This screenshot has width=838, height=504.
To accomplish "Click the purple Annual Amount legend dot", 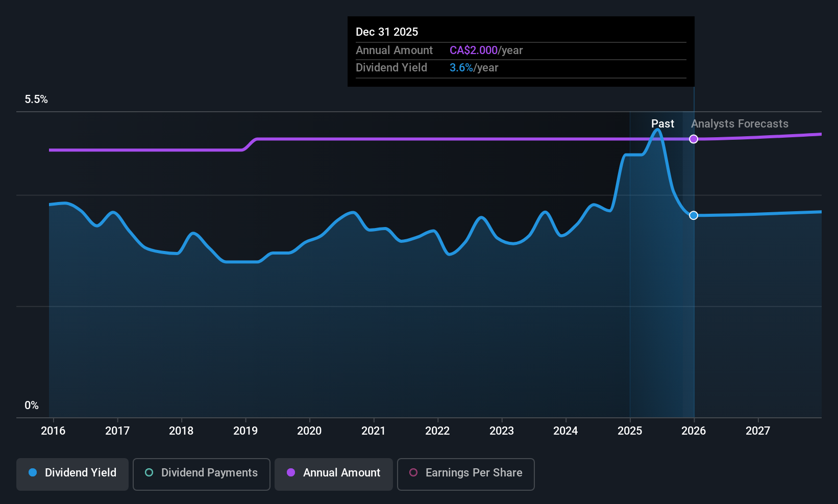I will click(x=291, y=472).
